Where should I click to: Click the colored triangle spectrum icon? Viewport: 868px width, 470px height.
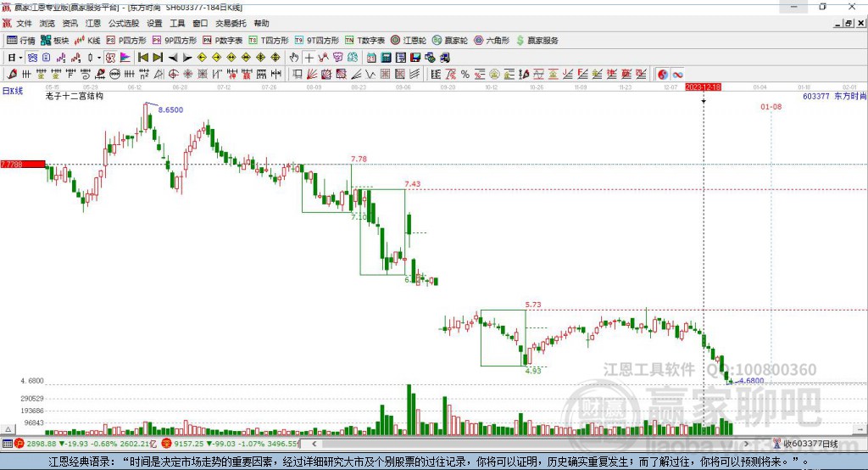pyautogui.click(x=125, y=58)
